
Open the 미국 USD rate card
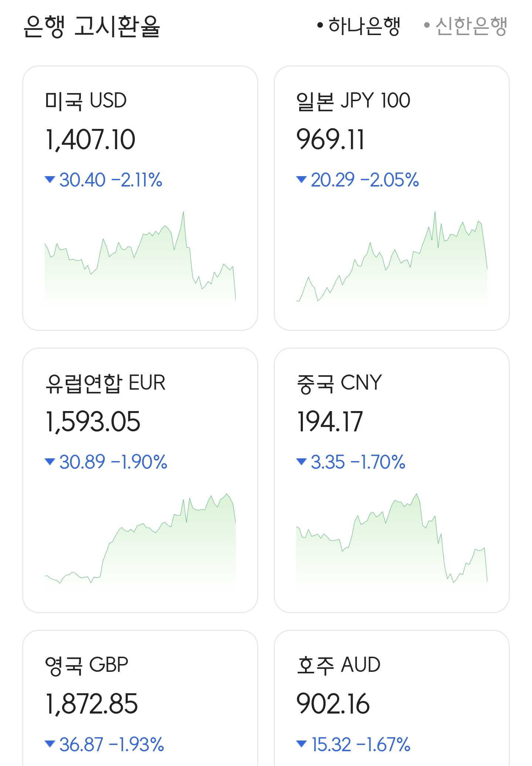point(140,198)
